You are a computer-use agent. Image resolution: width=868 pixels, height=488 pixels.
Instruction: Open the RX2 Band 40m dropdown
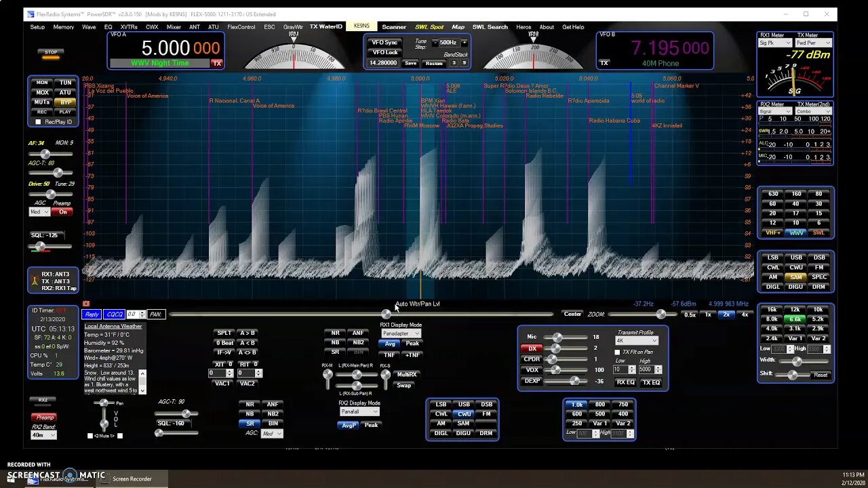(43, 434)
